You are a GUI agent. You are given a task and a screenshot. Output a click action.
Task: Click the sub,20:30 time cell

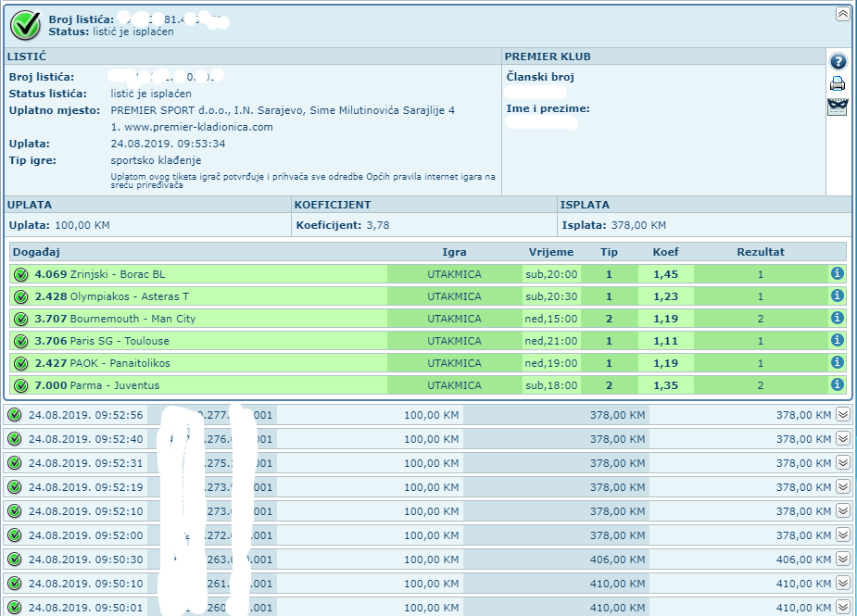551,296
